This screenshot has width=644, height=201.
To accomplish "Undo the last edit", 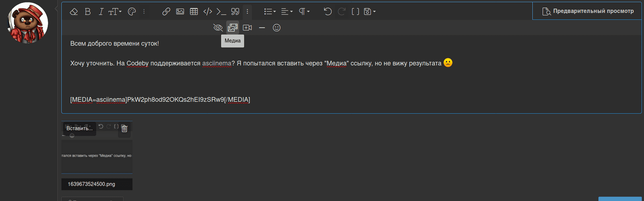I will [x=328, y=12].
